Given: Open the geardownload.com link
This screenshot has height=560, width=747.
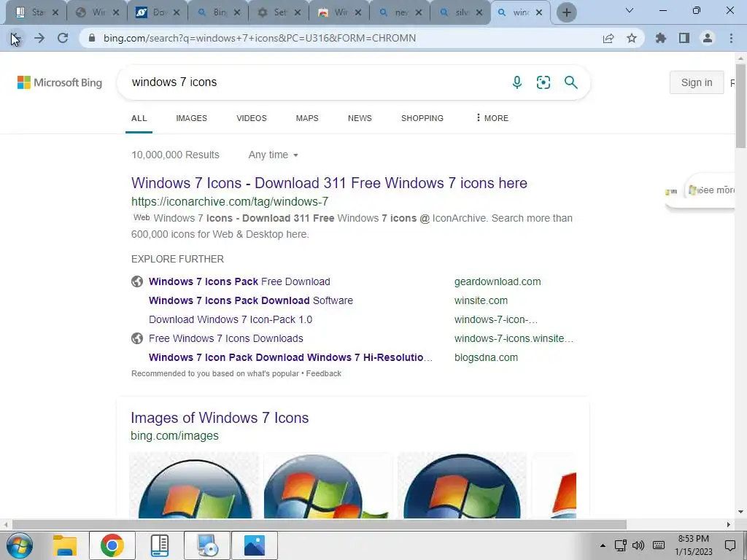Looking at the screenshot, I should point(498,281).
